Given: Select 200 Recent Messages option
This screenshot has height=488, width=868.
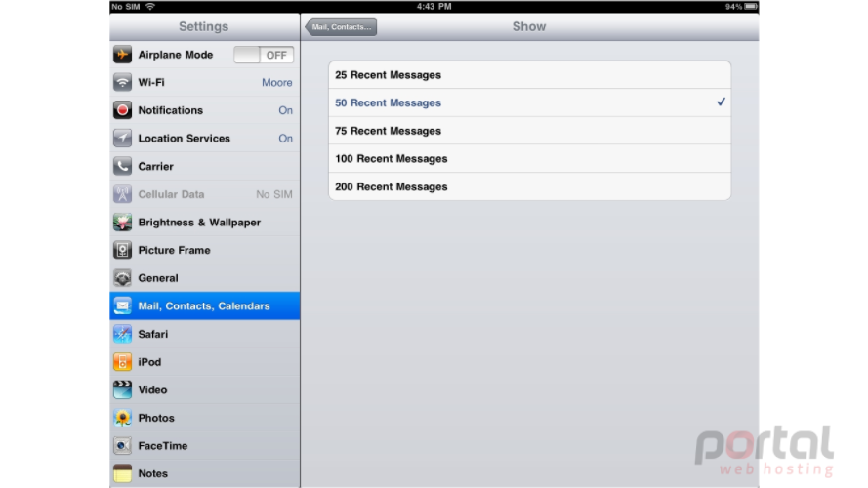Looking at the screenshot, I should (529, 186).
